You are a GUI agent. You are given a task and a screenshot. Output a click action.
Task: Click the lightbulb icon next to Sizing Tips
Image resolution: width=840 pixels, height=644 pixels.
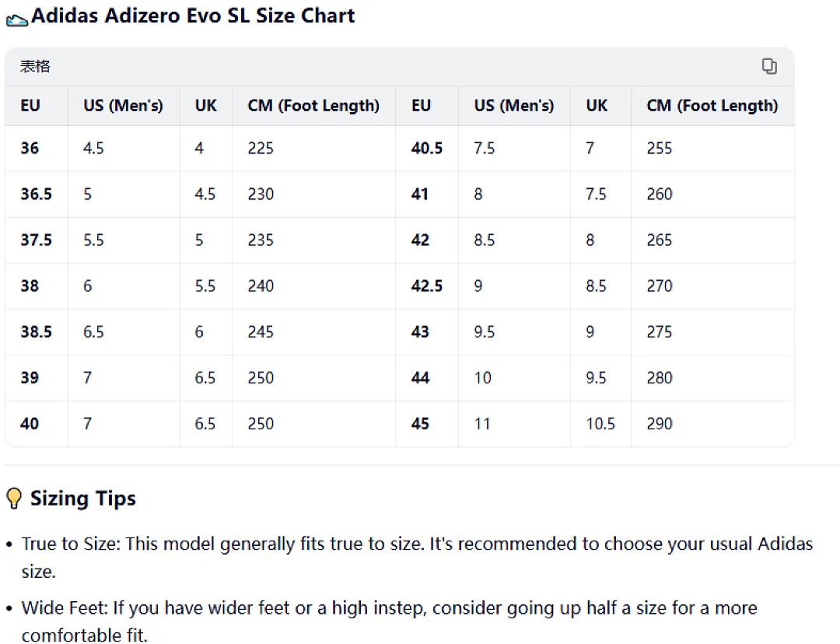14,499
